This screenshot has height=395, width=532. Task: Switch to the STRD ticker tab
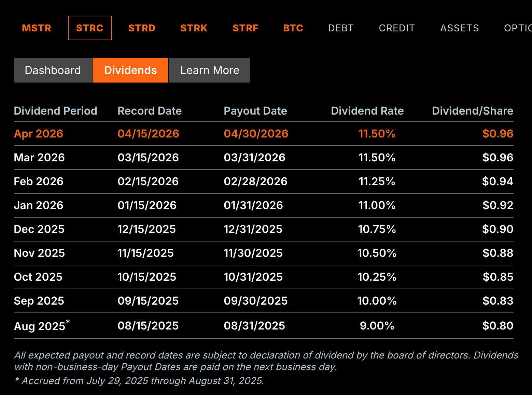pyautogui.click(x=142, y=28)
